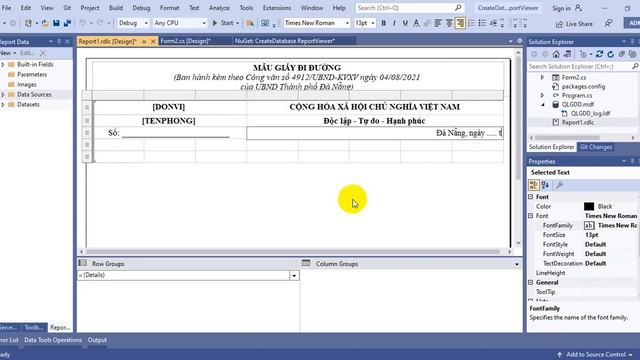Expand the Data Sources node
Image resolution: width=640 pixels, height=360 pixels.
point(3,95)
